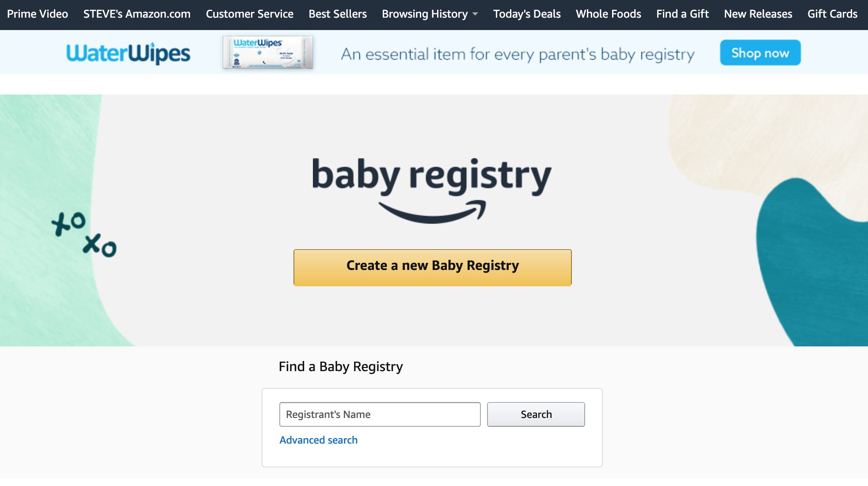868x486 pixels.
Task: Expand the Browsing History dropdown
Action: coord(425,14)
